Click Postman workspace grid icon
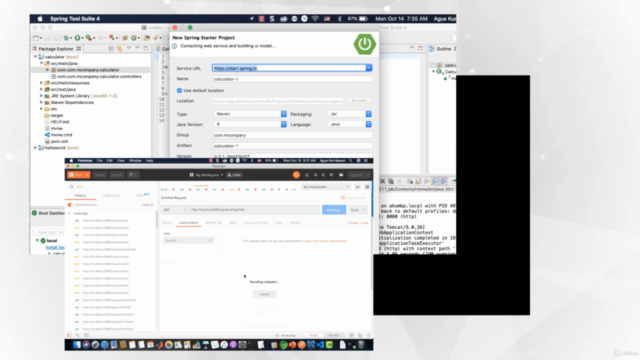Image resolution: width=640 pixels, height=360 pixels. coord(191,175)
